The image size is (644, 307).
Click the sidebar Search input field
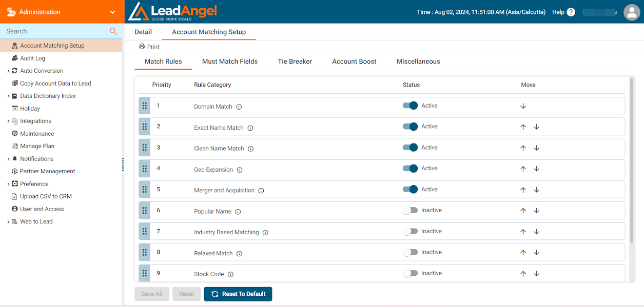(x=55, y=31)
